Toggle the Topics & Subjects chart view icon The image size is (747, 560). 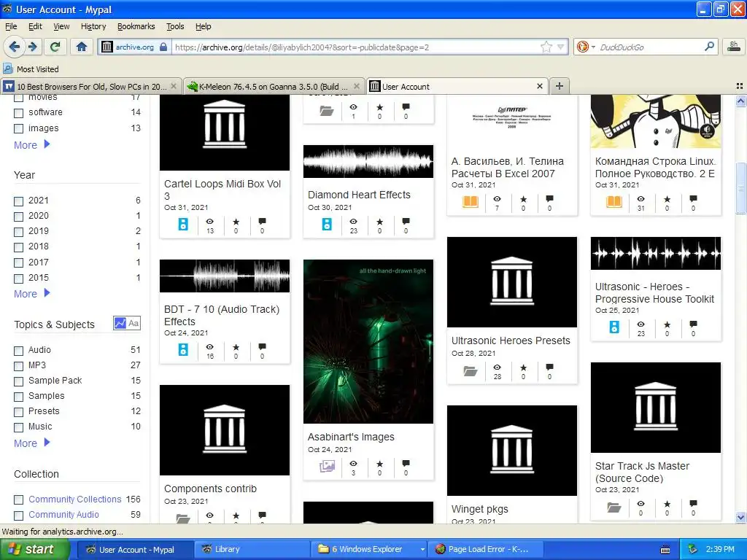(x=120, y=323)
